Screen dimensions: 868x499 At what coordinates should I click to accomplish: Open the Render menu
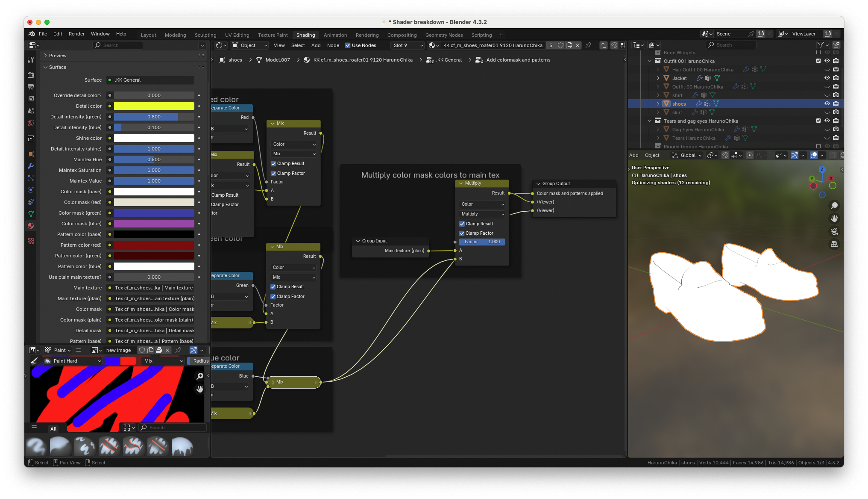[76, 34]
